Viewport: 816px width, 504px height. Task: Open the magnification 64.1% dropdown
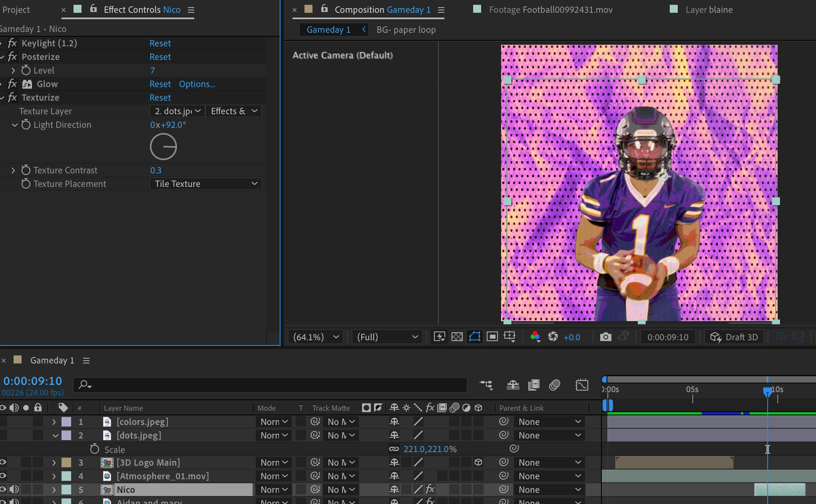click(x=316, y=337)
